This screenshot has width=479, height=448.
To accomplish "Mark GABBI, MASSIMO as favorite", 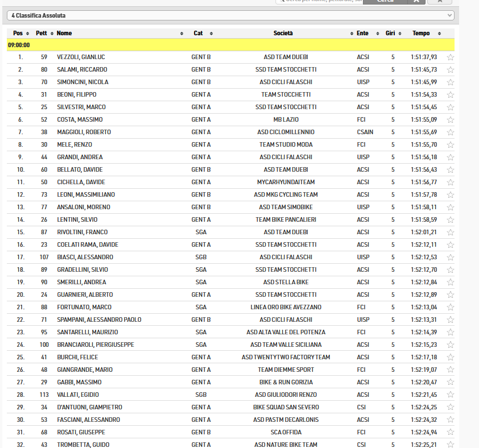I will [x=451, y=383].
